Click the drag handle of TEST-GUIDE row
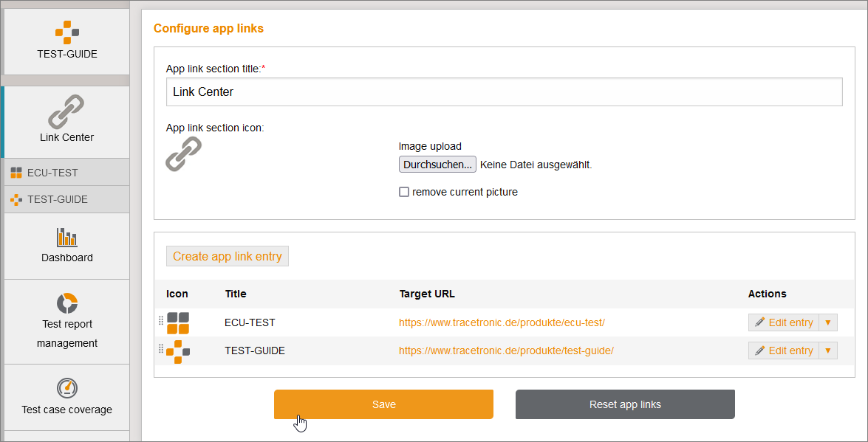 pos(161,348)
